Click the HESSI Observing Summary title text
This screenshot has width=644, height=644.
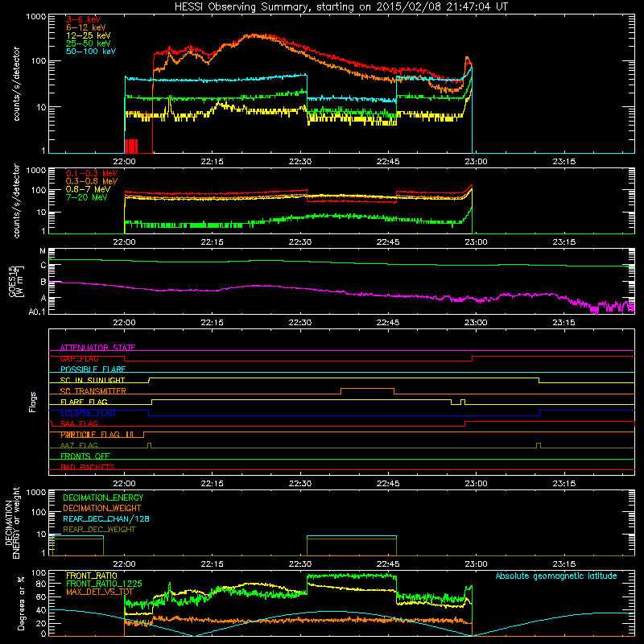[341, 7]
